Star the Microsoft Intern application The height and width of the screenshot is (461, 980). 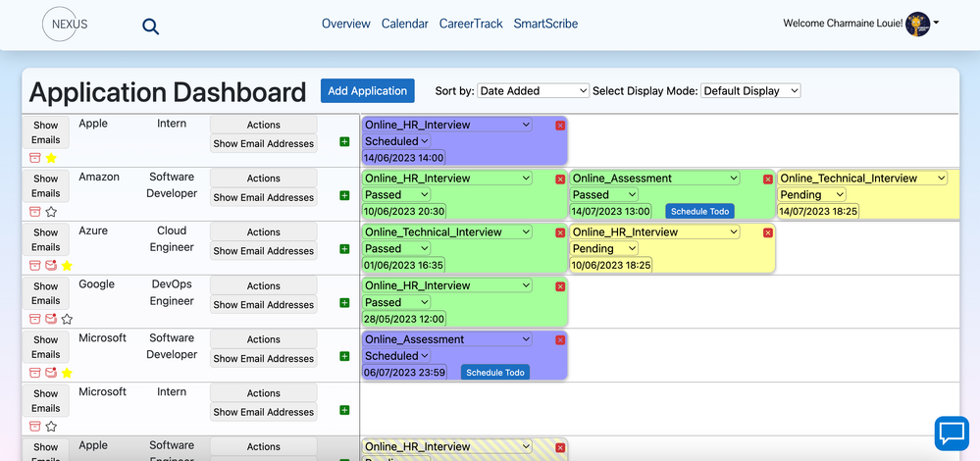point(51,427)
